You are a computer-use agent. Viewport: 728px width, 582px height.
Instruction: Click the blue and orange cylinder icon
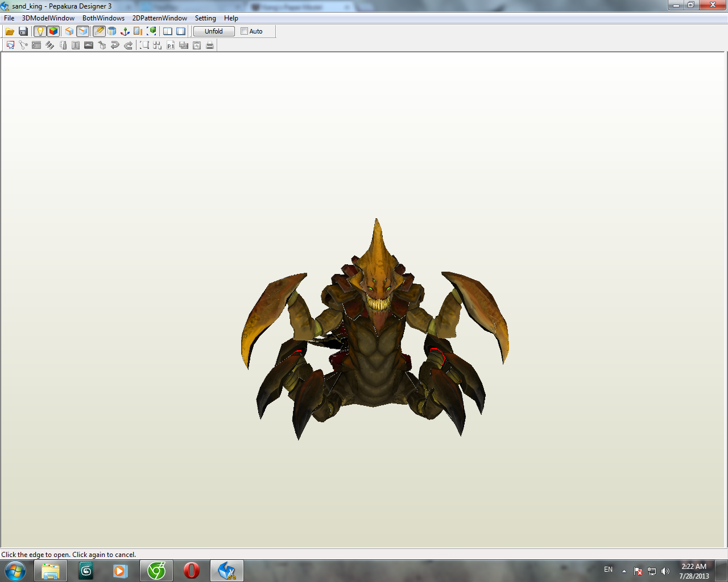coord(112,31)
